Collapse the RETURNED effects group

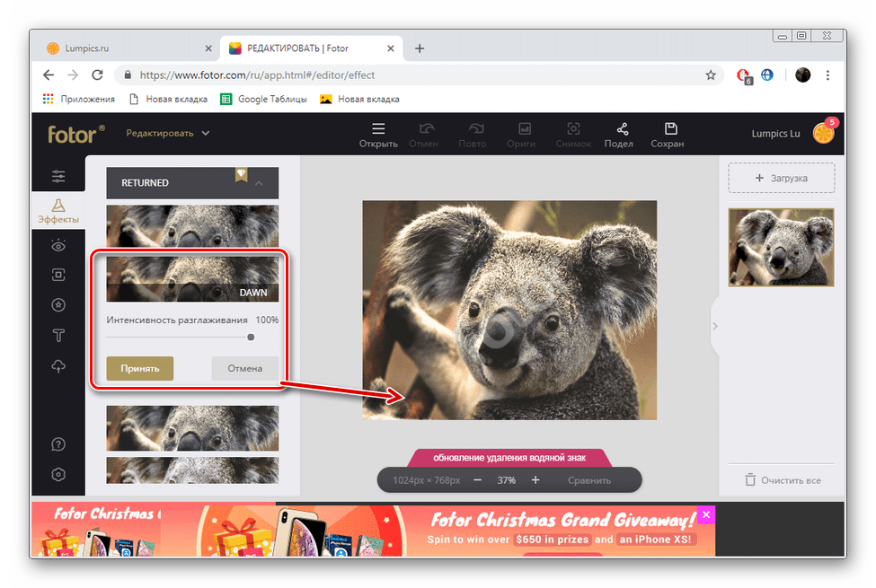coord(260,183)
